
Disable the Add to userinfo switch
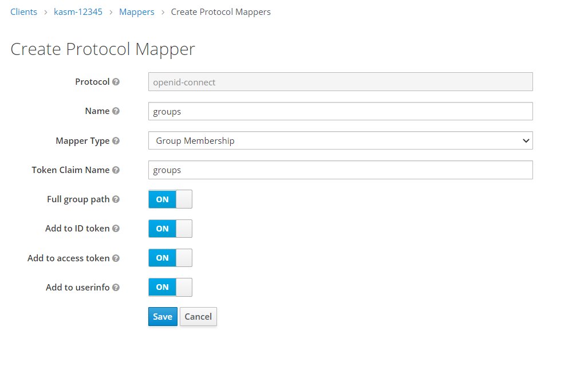170,287
